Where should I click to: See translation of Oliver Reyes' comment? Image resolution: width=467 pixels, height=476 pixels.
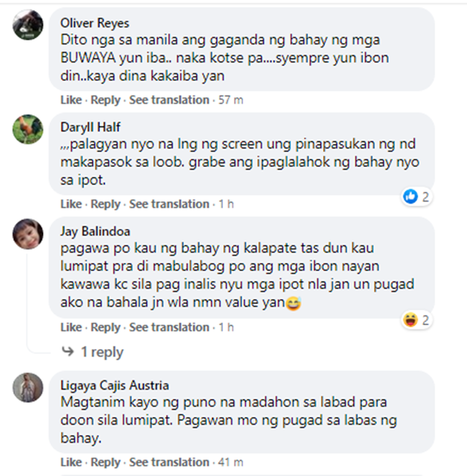(169, 100)
